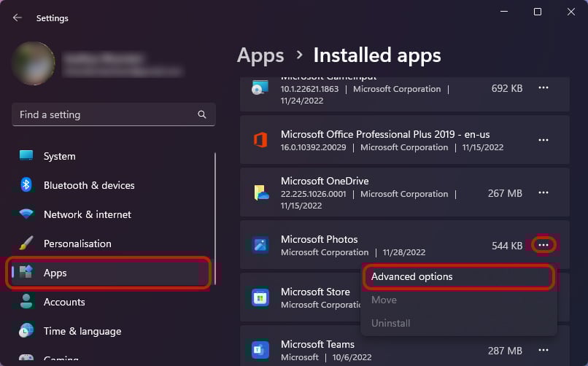The width and height of the screenshot is (588, 366).
Task: Click the 692 KB size of GameInput
Action: pyautogui.click(x=507, y=88)
